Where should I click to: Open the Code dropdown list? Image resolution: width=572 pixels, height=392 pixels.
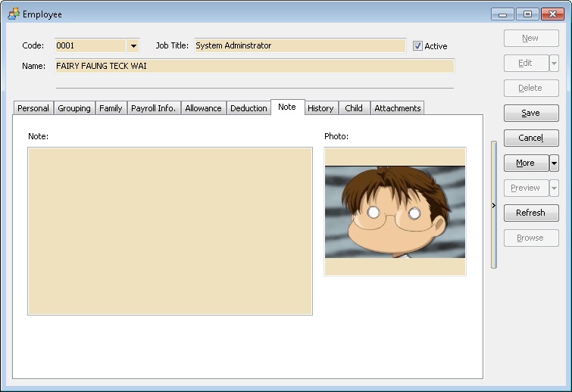(x=133, y=46)
